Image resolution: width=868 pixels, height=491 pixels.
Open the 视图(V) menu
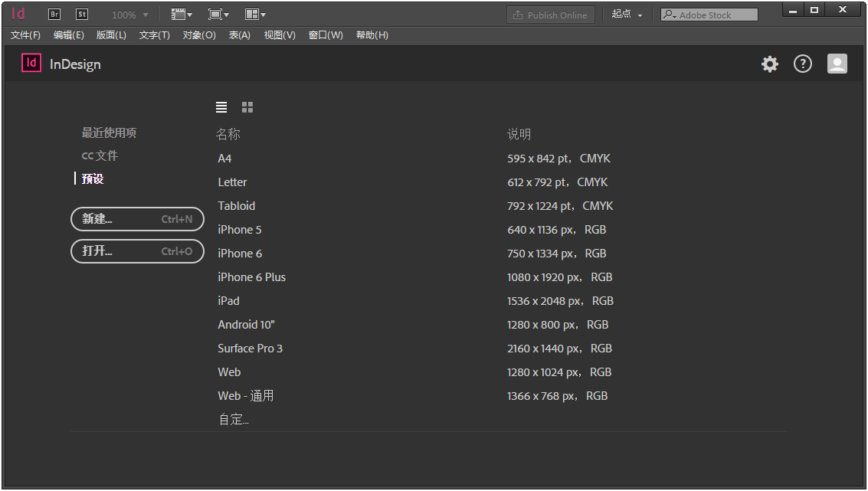[280, 35]
